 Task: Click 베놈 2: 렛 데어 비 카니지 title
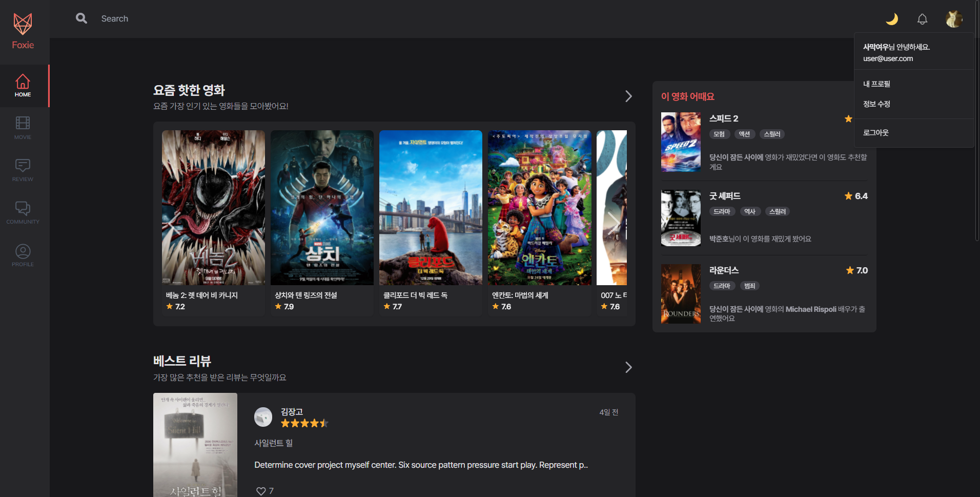coord(202,295)
